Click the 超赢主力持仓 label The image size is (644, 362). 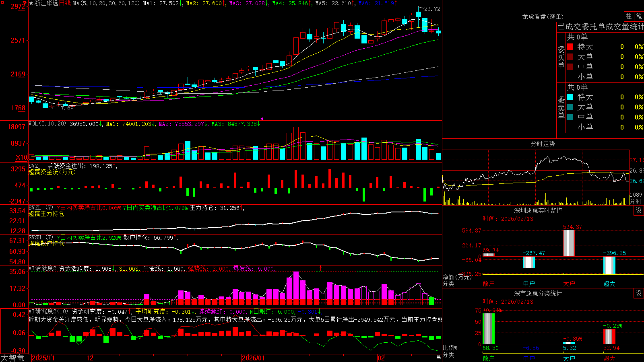[46, 214]
